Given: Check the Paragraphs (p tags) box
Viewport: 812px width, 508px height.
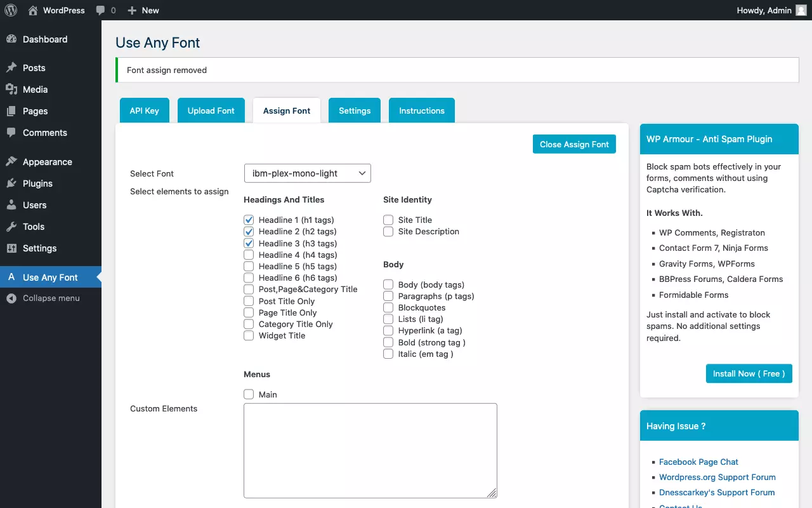Looking at the screenshot, I should 388,296.
